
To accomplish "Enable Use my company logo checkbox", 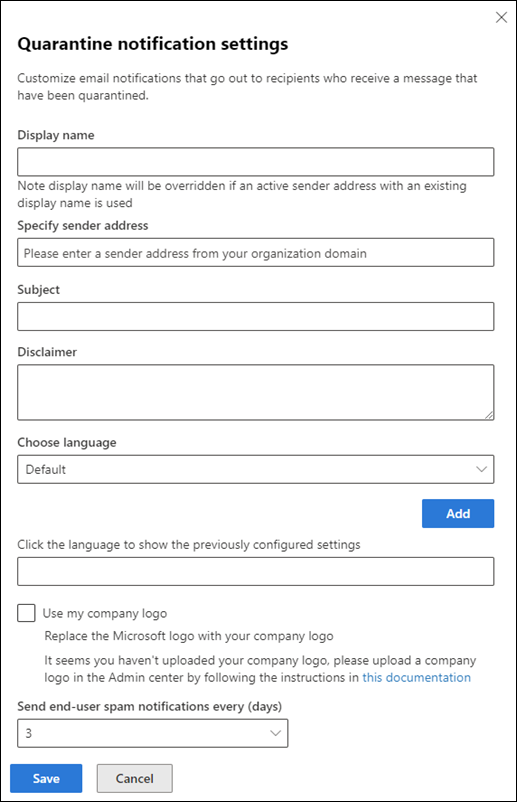I will point(26,613).
